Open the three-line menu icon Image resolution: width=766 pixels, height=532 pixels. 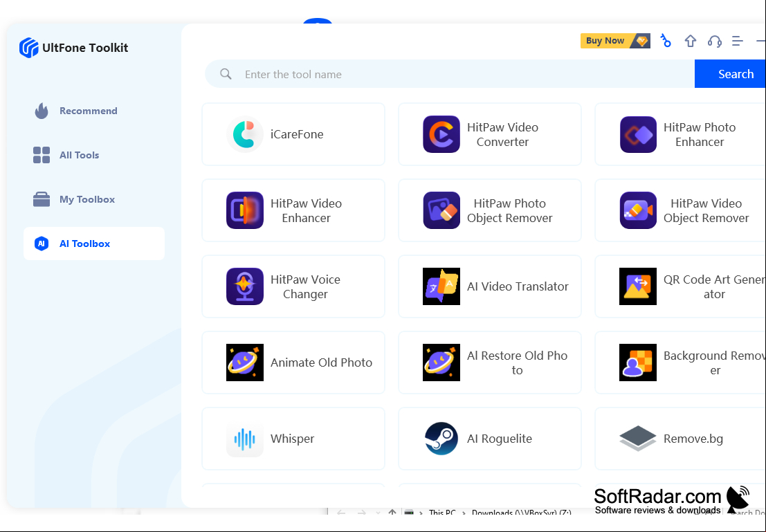(x=738, y=41)
